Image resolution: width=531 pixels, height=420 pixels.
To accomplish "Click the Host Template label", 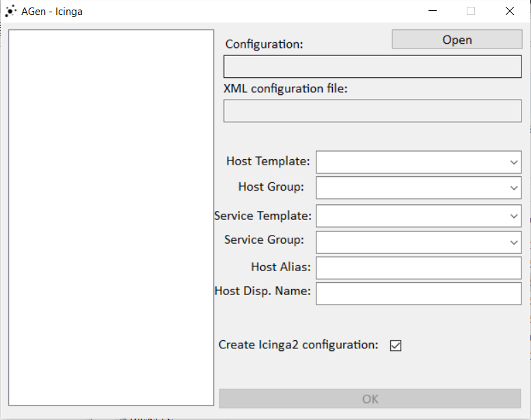I will (x=268, y=162).
